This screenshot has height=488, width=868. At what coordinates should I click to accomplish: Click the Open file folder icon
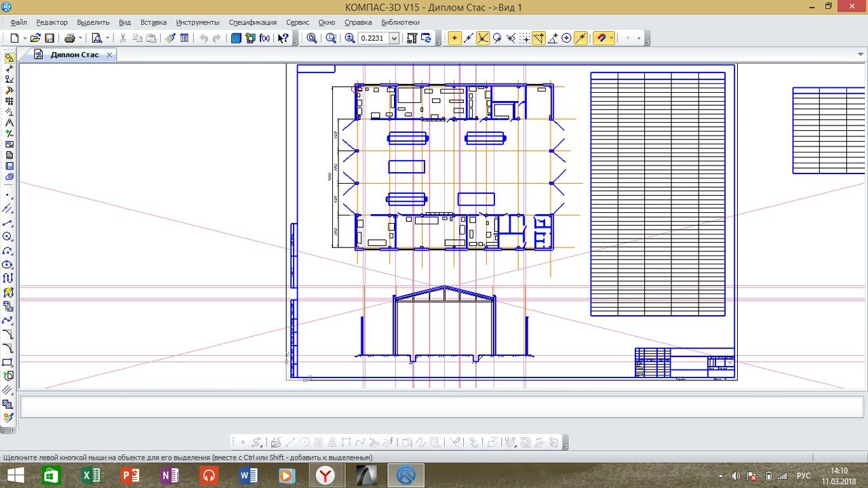(x=35, y=39)
